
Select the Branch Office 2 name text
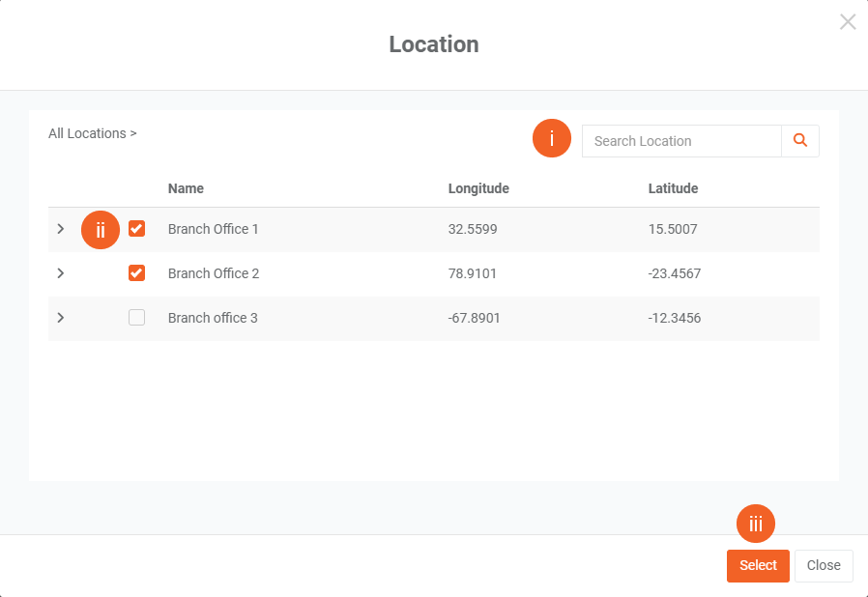pyautogui.click(x=214, y=273)
